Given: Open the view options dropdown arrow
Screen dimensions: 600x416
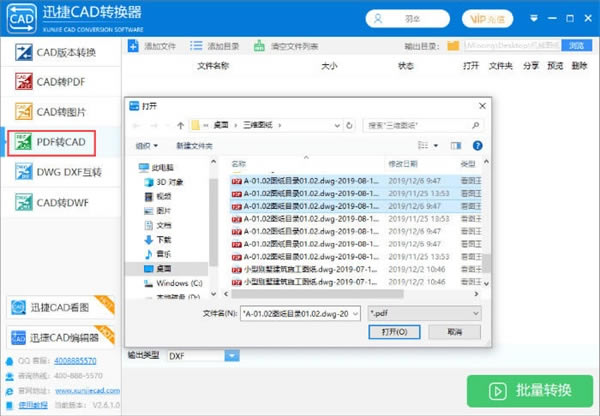Looking at the screenshot, I should [436, 145].
